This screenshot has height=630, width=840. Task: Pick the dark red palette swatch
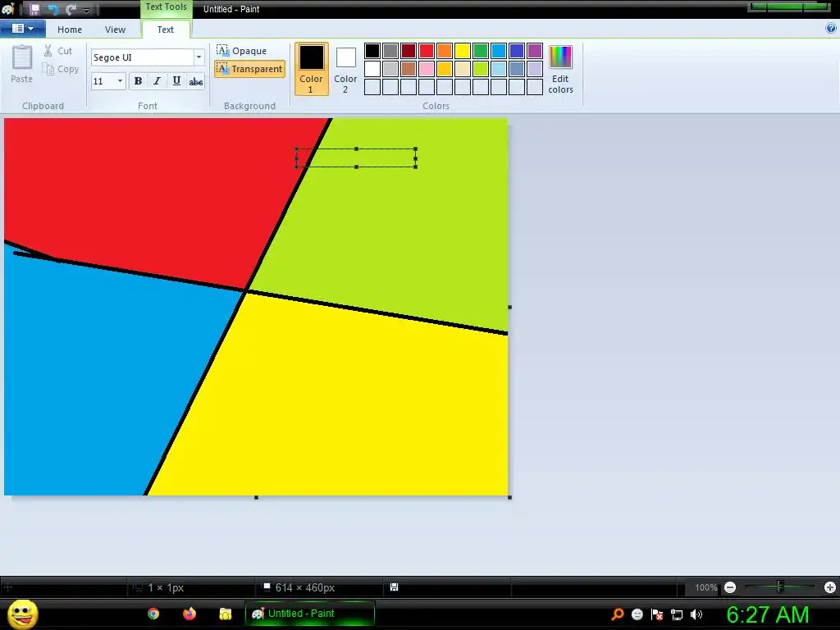point(409,51)
